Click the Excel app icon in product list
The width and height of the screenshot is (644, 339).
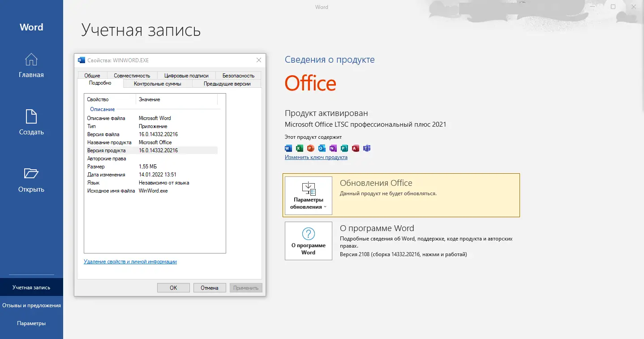tap(300, 148)
